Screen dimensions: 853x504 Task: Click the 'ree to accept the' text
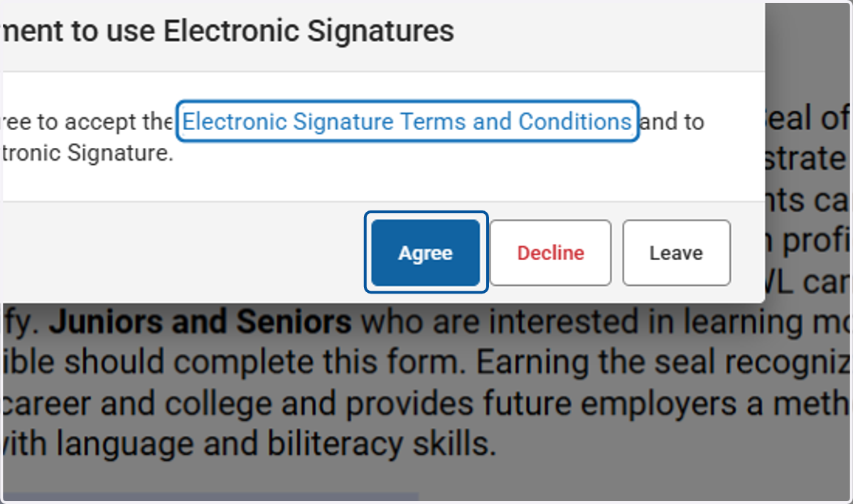pos(87,122)
